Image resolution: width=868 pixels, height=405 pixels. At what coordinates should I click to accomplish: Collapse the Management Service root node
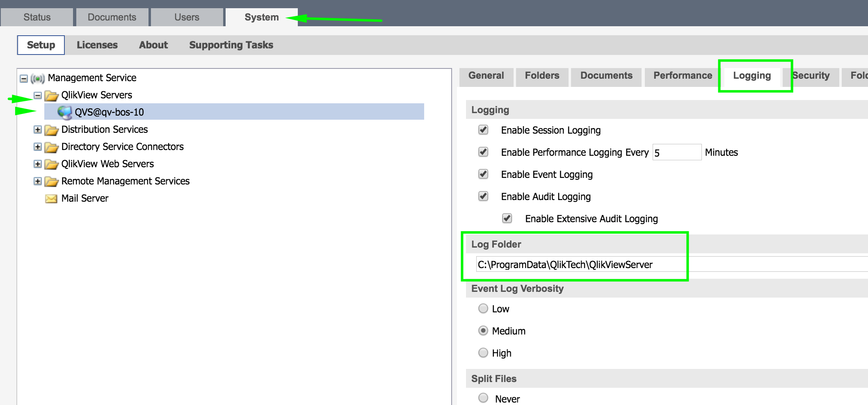(x=24, y=78)
